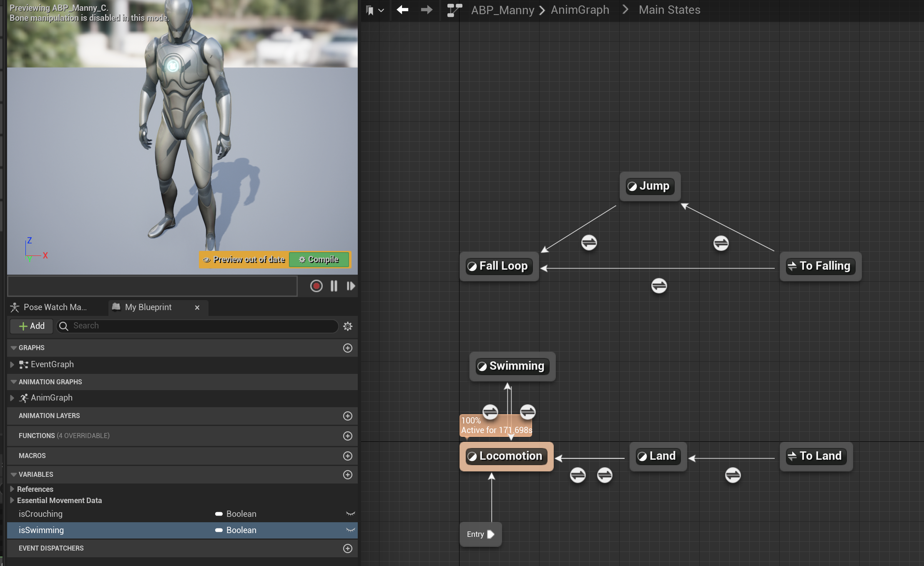This screenshot has height=566, width=924.
Task: Click the transition rule icon below Land-To Land arrow
Action: [733, 475]
